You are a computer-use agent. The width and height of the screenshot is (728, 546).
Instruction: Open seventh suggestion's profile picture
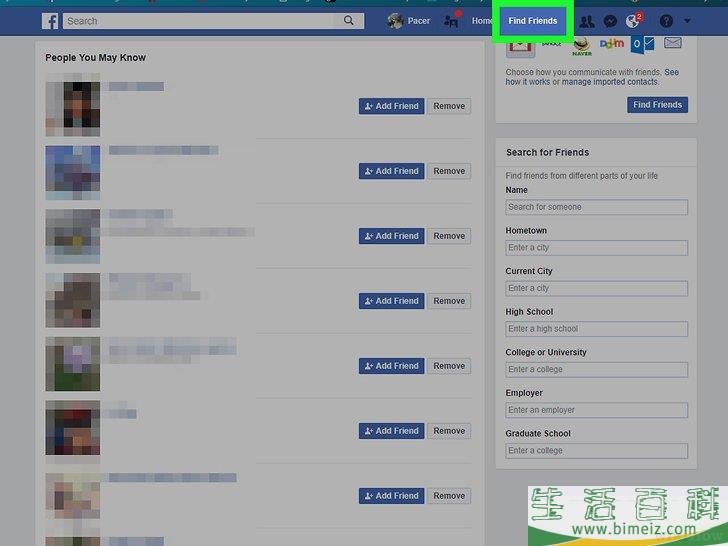72,495
